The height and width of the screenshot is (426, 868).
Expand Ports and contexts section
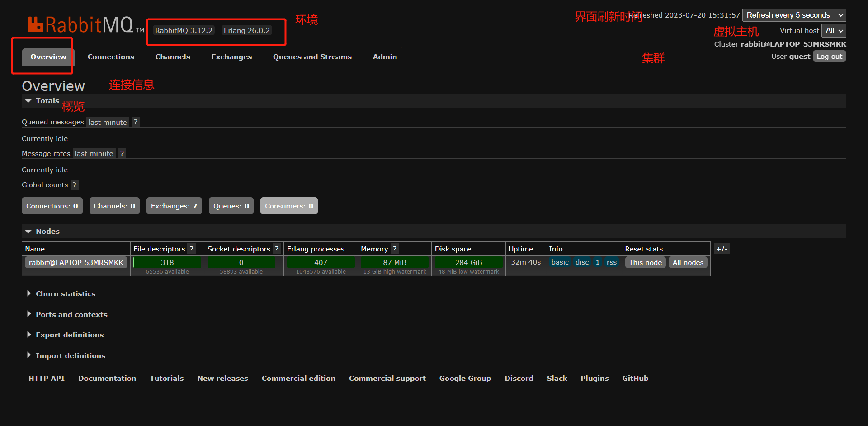pyautogui.click(x=67, y=314)
